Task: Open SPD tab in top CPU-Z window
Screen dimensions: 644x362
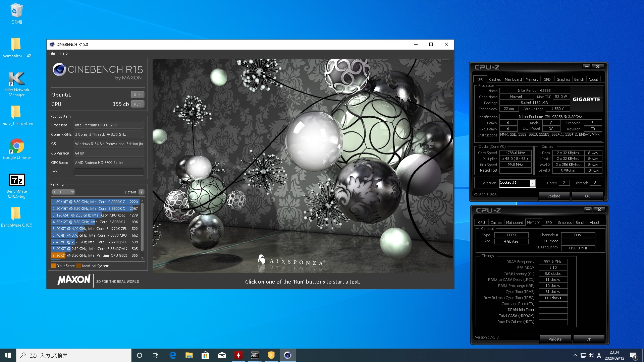Action: pos(547,79)
